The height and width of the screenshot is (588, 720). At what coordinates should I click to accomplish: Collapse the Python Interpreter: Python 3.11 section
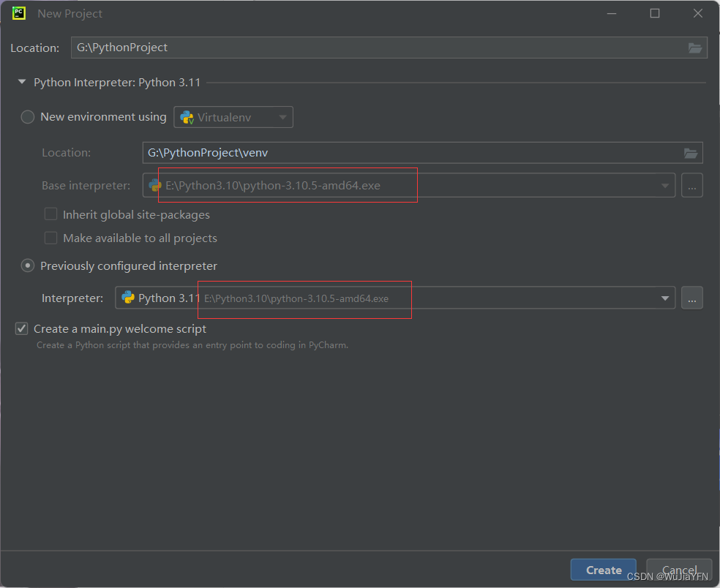21,82
